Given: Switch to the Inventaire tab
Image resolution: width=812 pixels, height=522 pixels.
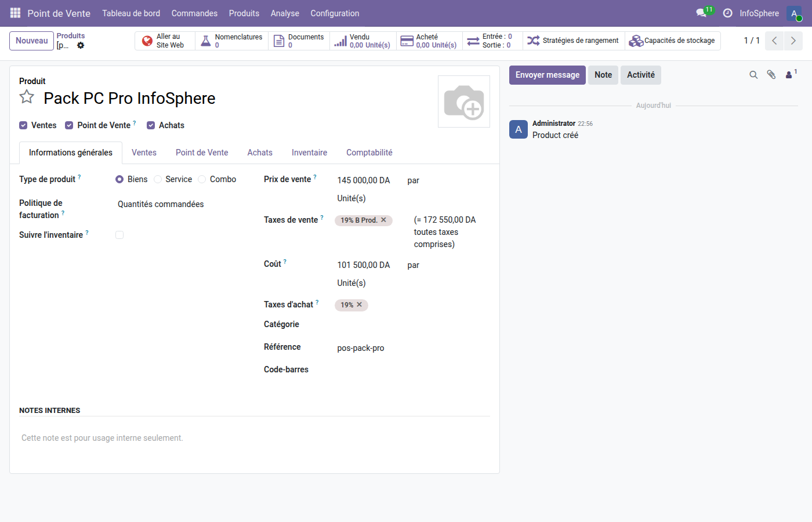Looking at the screenshot, I should [x=309, y=153].
